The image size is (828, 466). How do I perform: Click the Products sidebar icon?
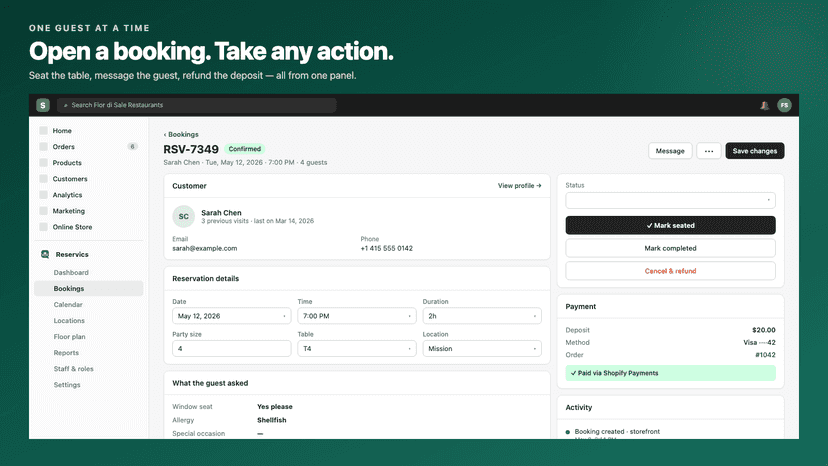(43, 163)
